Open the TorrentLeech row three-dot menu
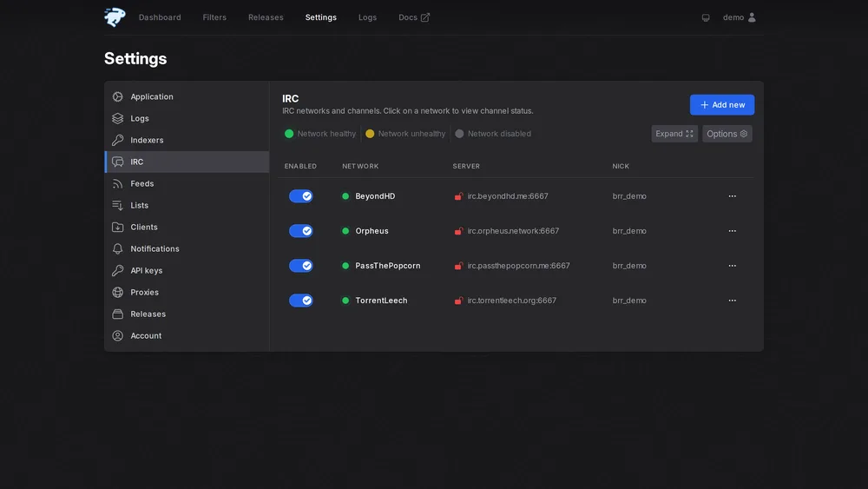 (732, 301)
